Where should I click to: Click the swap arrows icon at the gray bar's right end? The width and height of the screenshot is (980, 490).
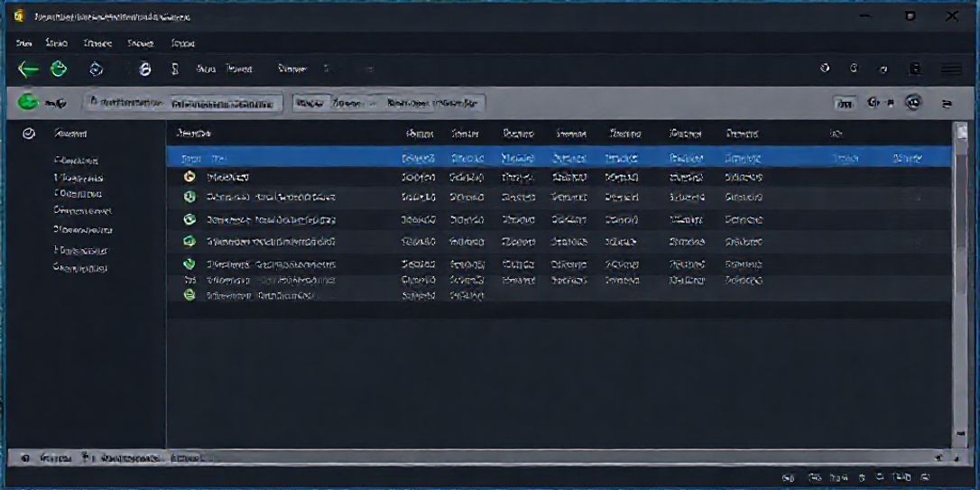[x=947, y=104]
